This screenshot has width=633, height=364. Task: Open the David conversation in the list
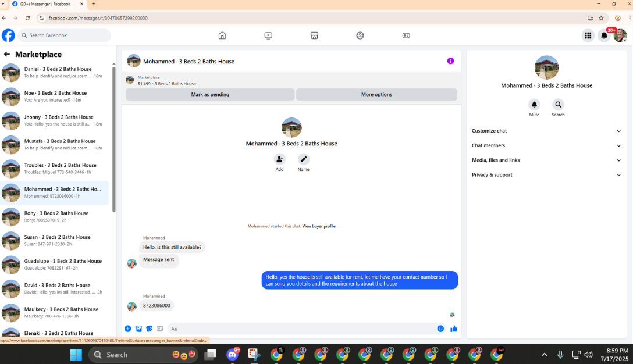point(55,288)
